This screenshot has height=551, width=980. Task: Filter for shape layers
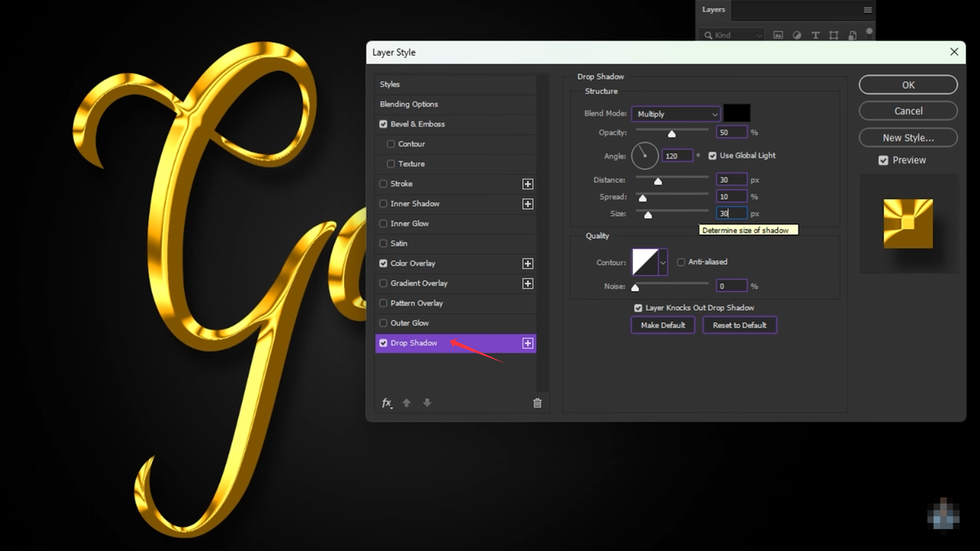tap(834, 35)
